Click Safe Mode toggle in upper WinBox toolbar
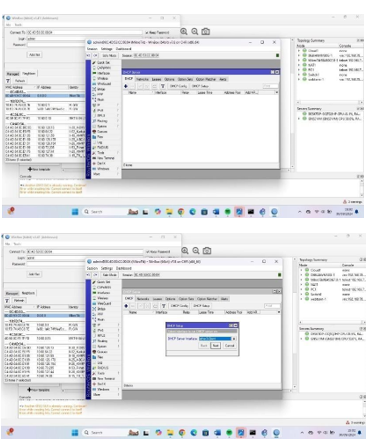This screenshot has width=366, height=446. point(109,55)
